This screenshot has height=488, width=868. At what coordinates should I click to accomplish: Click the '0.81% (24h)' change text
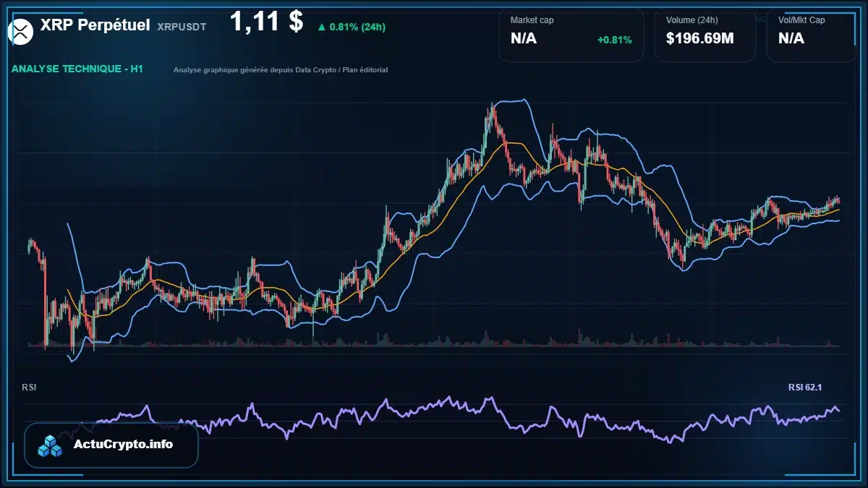pos(357,27)
